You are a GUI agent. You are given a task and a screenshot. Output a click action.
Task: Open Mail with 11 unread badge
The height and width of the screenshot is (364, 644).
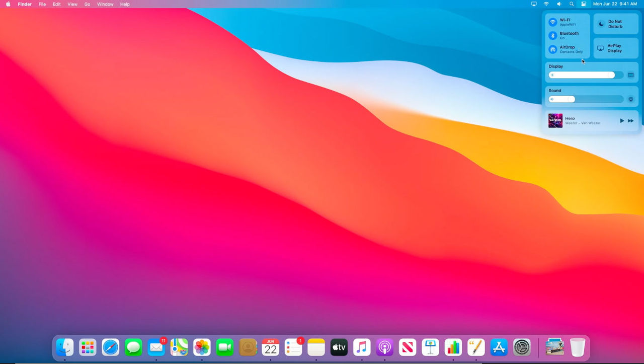point(156,347)
